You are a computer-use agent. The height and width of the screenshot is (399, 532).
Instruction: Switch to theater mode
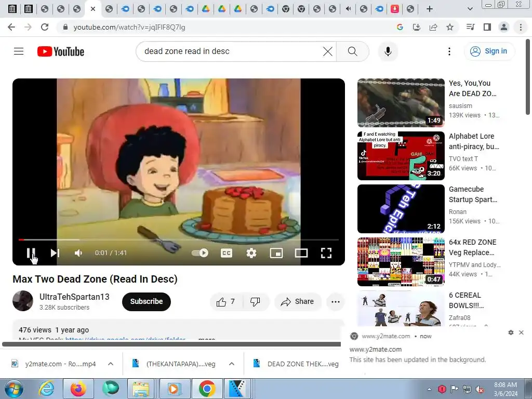(x=301, y=253)
